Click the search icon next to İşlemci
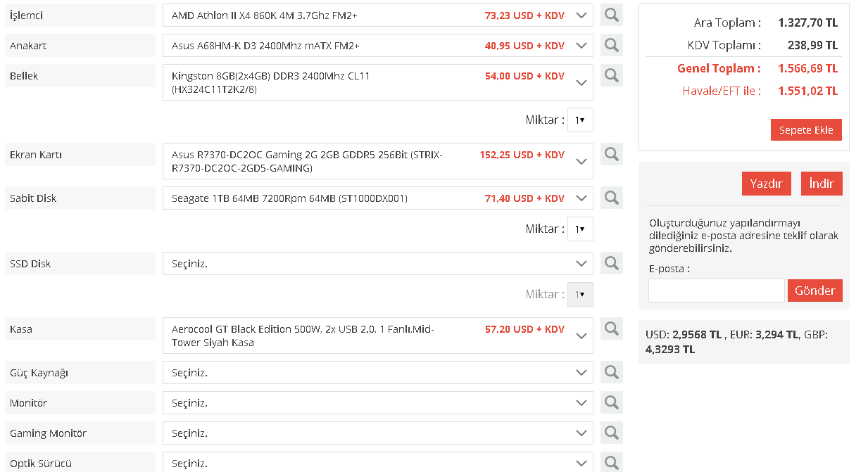The image size is (868, 472). coord(612,15)
